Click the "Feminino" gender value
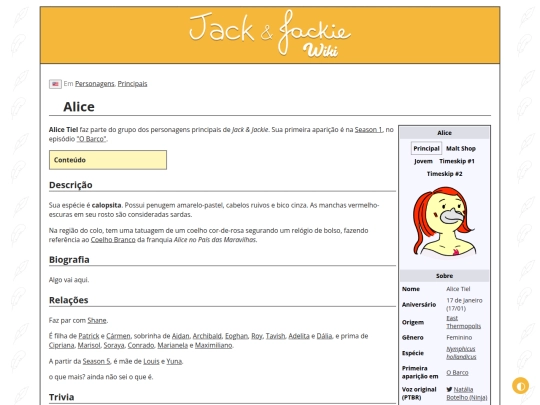The height and width of the screenshot is (405, 540). (x=459, y=338)
